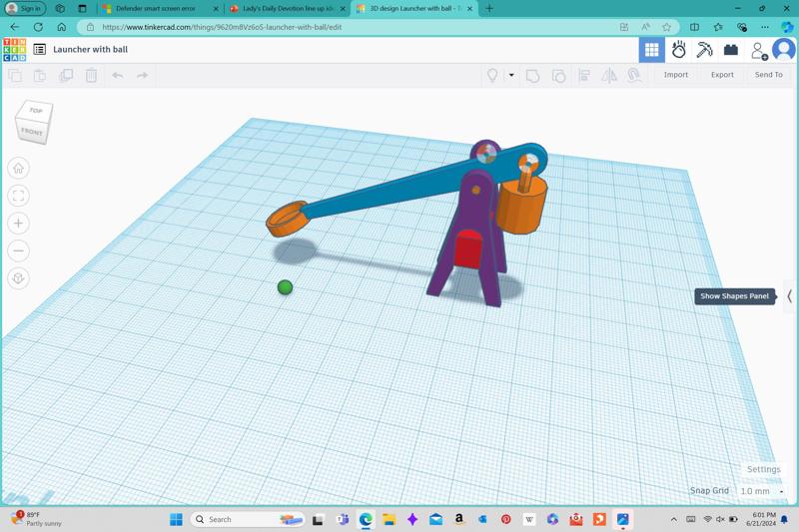Open a new browser tab
This screenshot has height=532, width=799.
pyautogui.click(x=489, y=9)
